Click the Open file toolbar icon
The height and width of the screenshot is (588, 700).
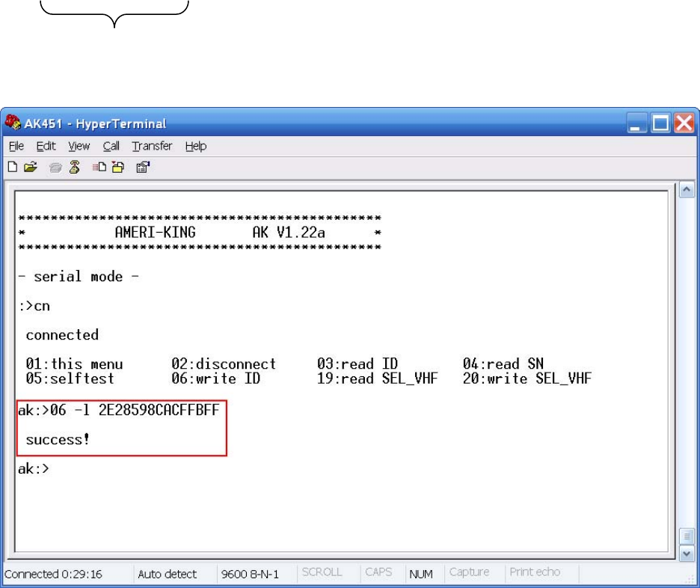(x=30, y=168)
